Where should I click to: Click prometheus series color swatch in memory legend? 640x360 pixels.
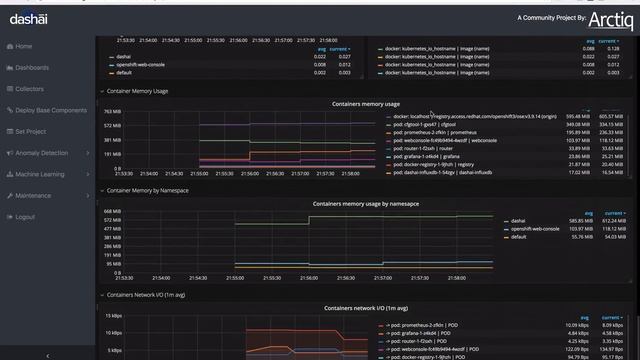[388, 133]
